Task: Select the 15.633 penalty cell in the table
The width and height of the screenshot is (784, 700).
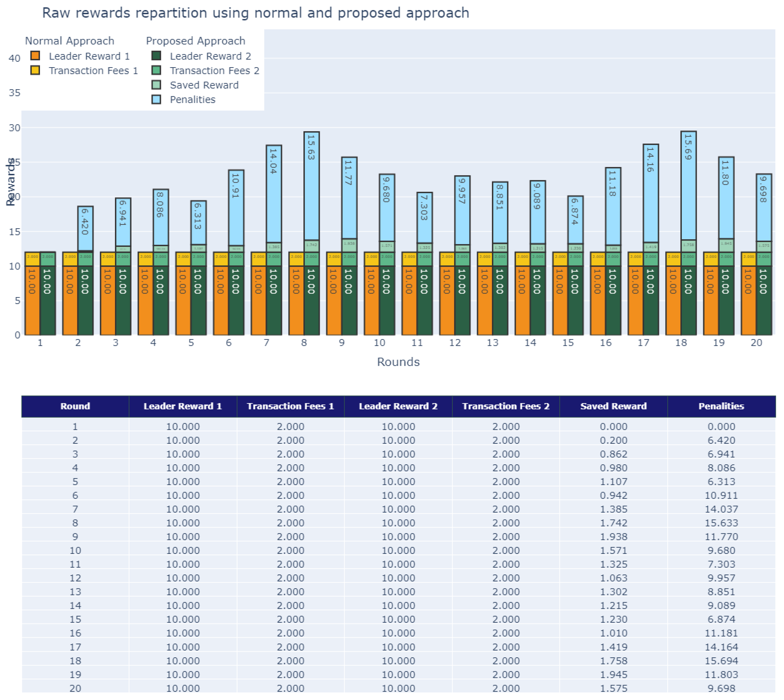Action: pyautogui.click(x=721, y=523)
